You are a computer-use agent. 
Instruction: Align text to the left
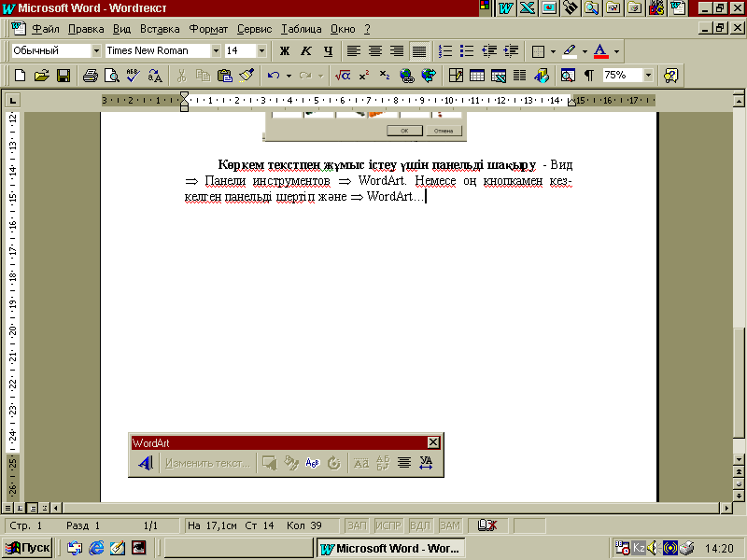tap(354, 50)
